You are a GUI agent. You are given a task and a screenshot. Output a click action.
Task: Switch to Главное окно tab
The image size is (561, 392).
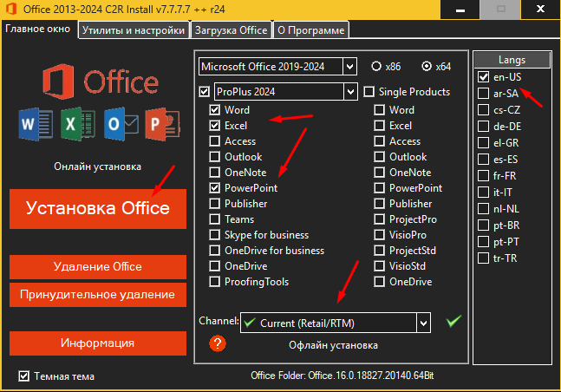tap(38, 29)
